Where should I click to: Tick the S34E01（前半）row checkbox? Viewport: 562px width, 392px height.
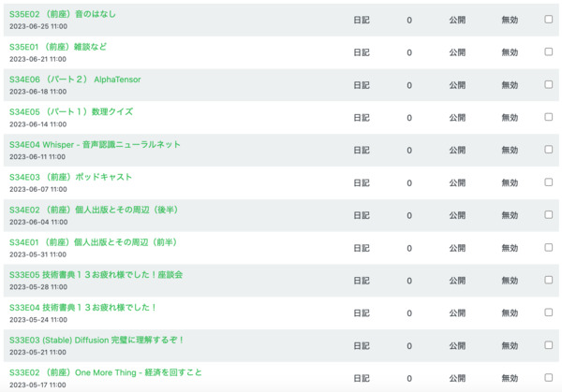[548, 247]
